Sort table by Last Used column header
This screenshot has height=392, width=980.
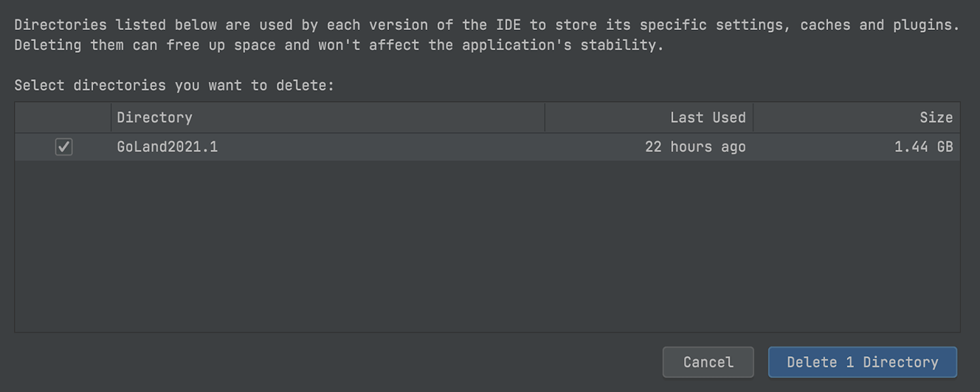(x=708, y=118)
